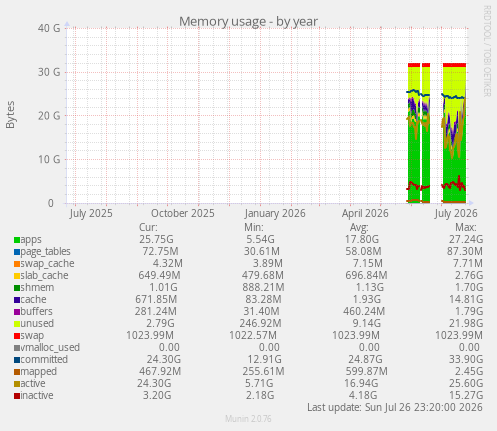Click the '40 G' y-axis label
Screen dimensions: 497x431
pos(49,28)
